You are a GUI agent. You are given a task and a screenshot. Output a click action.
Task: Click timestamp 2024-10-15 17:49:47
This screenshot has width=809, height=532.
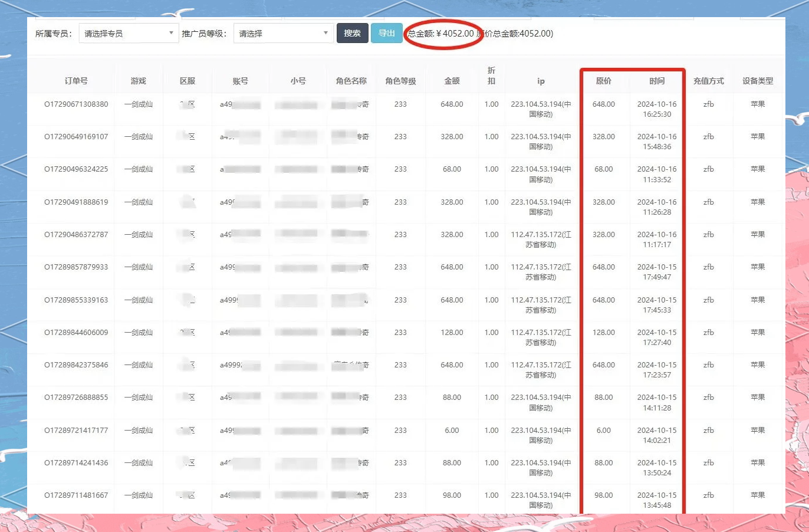click(x=657, y=272)
